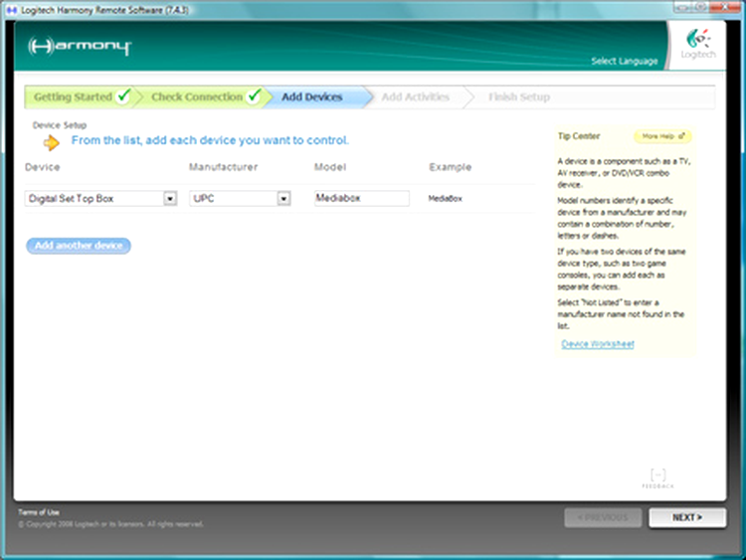This screenshot has width=746, height=560.
Task: Open the Device type dropdown
Action: pos(170,199)
